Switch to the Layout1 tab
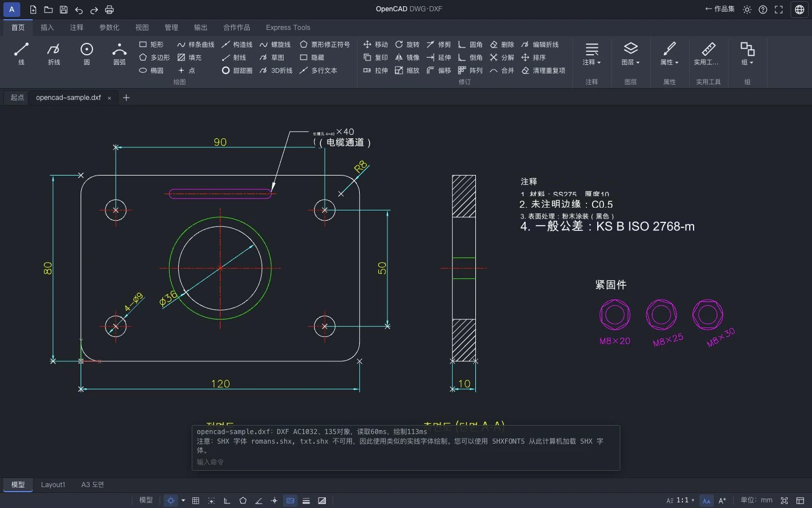 (53, 485)
